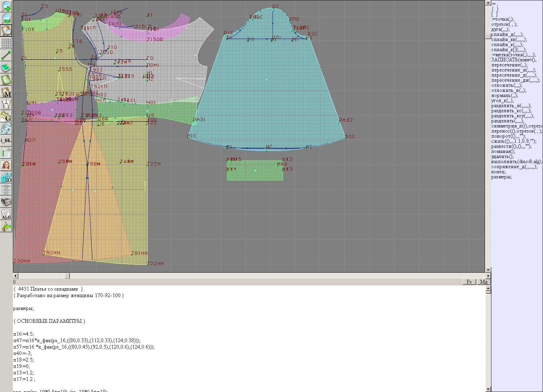543x392 pixels.
Task: Select the пересечение(,,); operator in list
Action: (x=509, y=65)
